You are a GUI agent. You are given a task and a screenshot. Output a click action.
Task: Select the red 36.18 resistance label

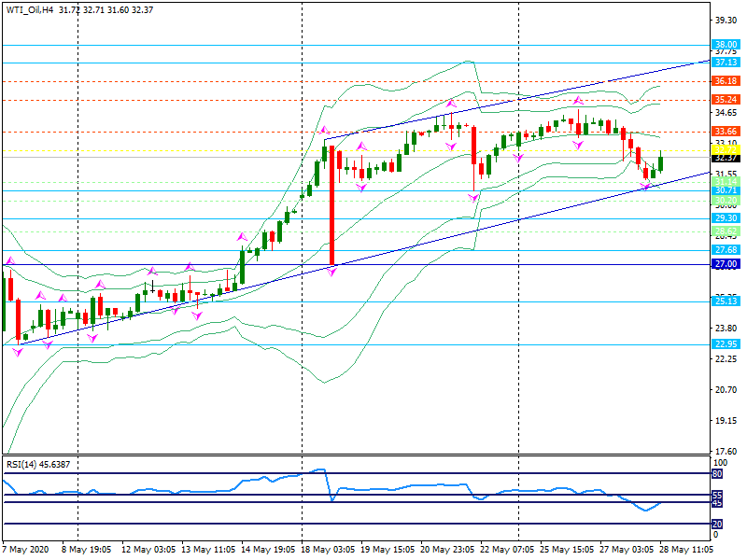(x=726, y=81)
